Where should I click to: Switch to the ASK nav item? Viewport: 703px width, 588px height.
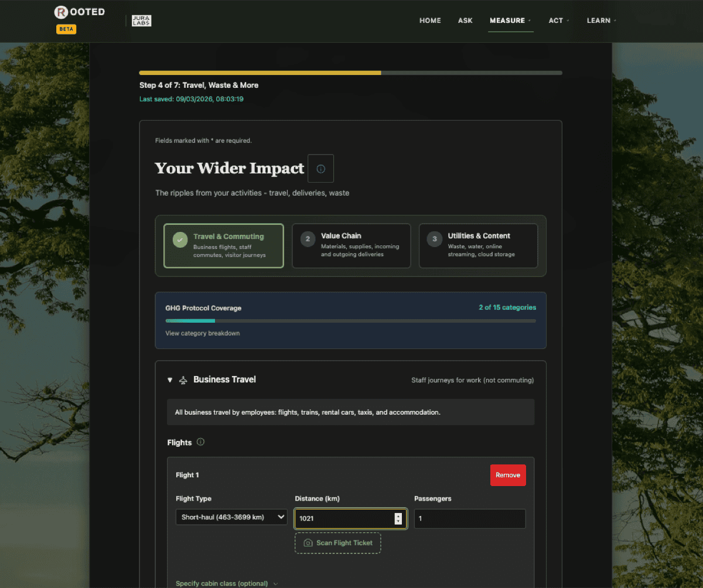point(465,20)
